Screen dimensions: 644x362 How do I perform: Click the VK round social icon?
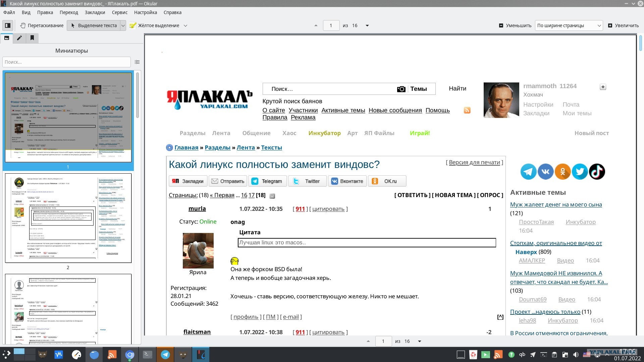coord(546,172)
